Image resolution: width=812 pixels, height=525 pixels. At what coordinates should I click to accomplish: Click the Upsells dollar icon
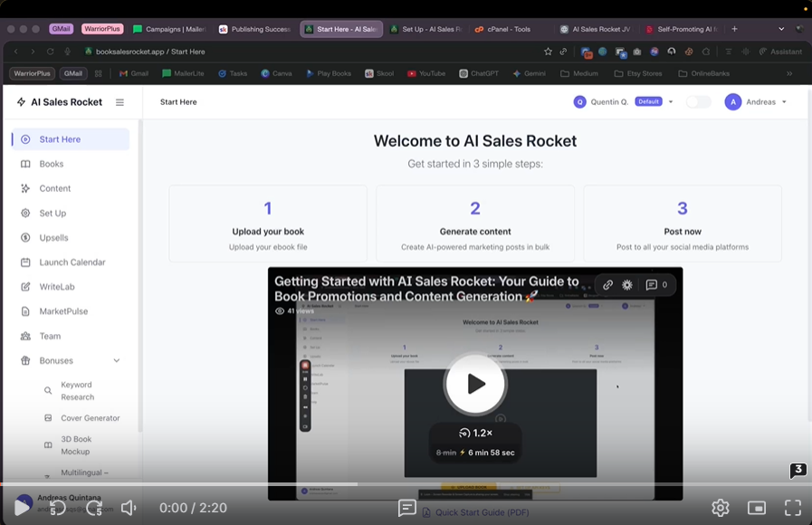coord(25,237)
